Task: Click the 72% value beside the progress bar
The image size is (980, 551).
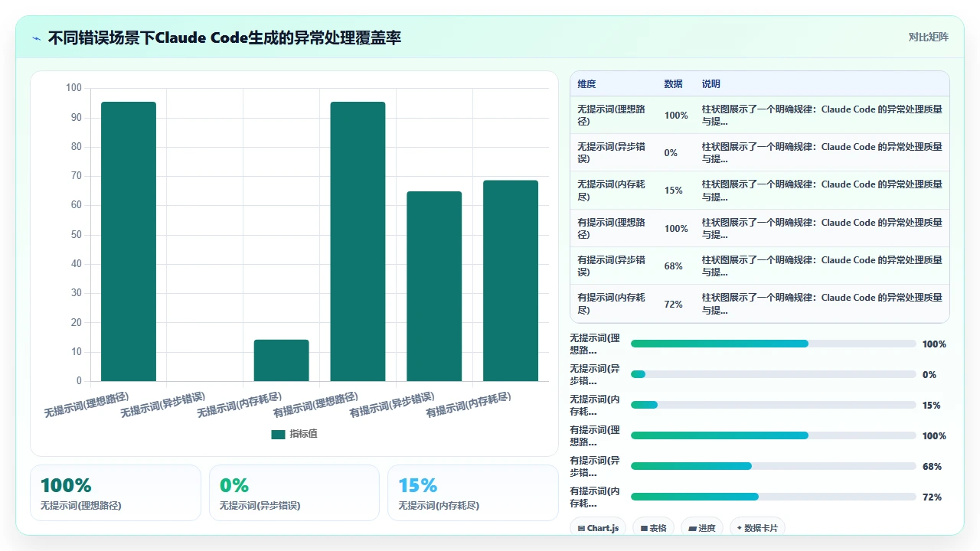Action: tap(932, 497)
